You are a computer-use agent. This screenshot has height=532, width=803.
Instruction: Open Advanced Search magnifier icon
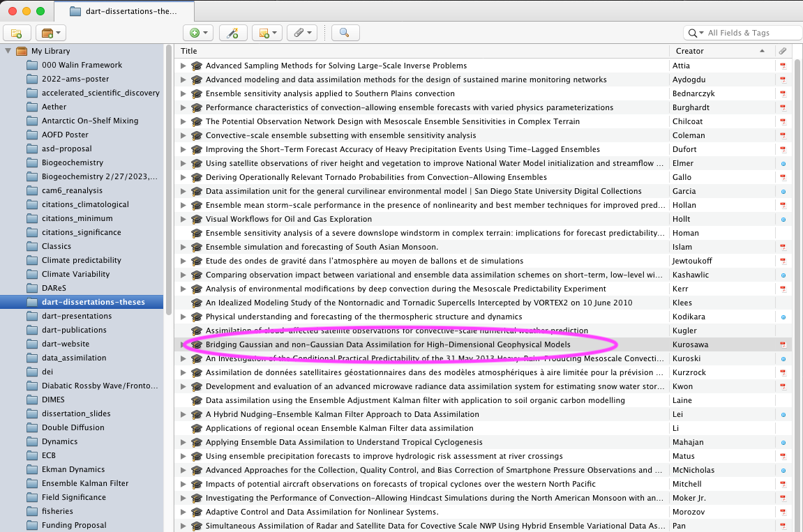pos(345,33)
